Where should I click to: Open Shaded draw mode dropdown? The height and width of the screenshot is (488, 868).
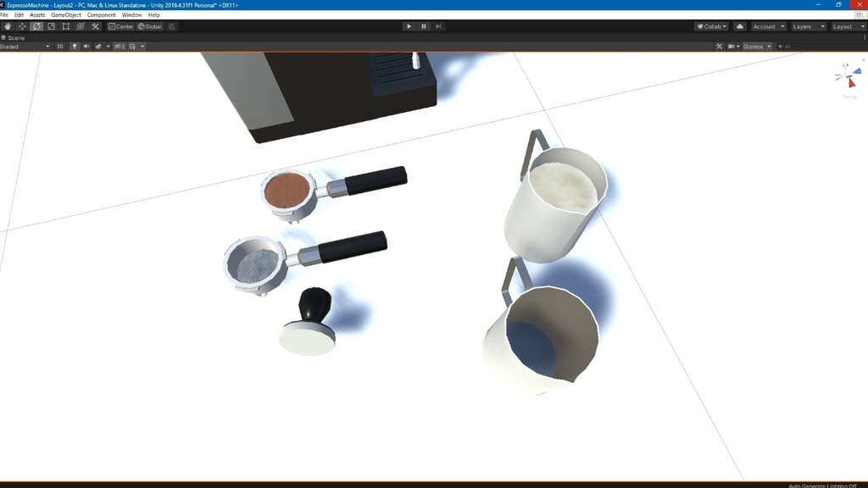coord(25,47)
